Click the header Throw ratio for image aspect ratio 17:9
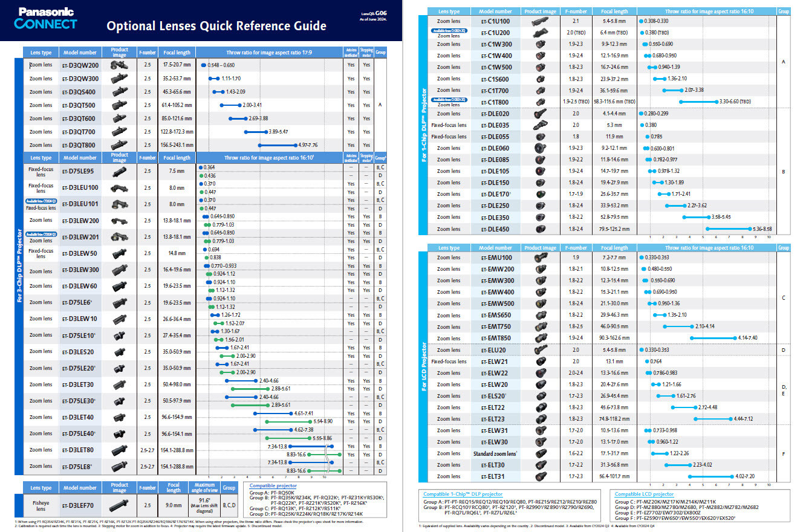Screen dimensions: 803x532 pyautogui.click(x=268, y=53)
